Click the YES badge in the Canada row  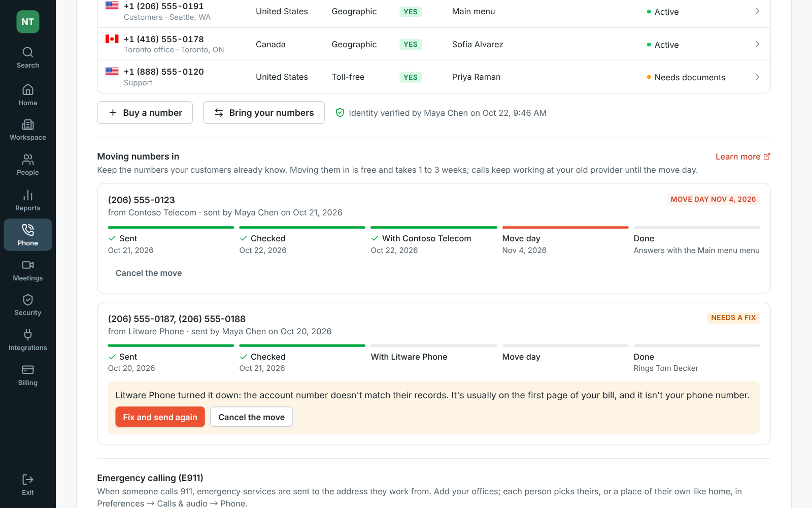click(411, 44)
